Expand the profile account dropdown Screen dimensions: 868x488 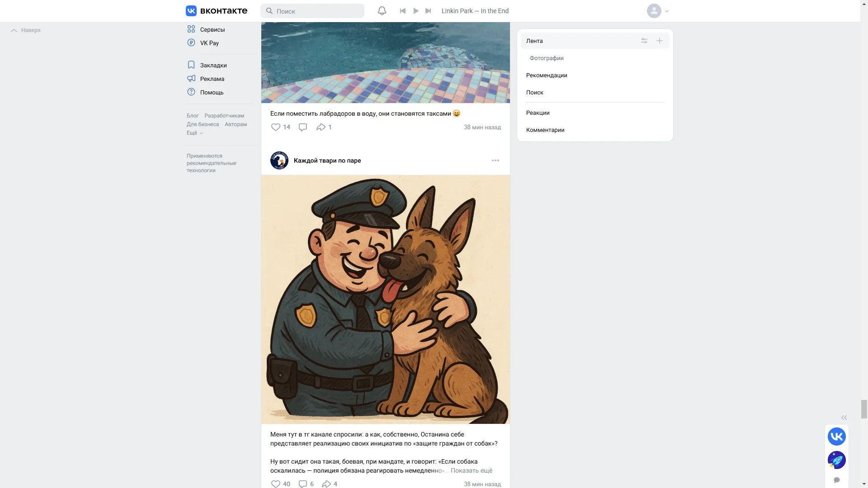click(x=658, y=11)
